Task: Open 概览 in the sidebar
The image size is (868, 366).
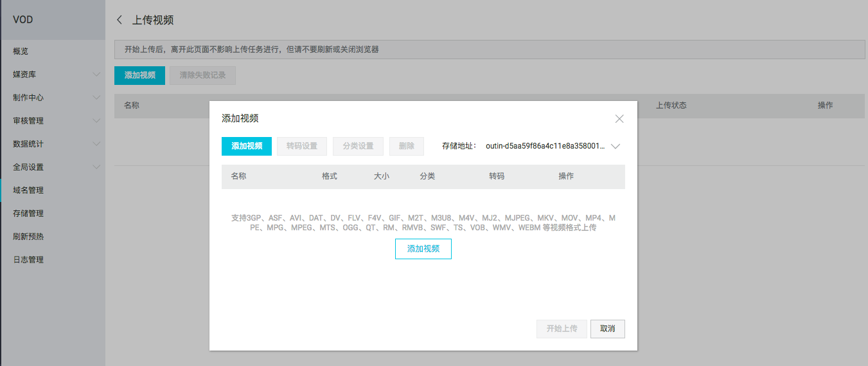Action: pos(21,51)
